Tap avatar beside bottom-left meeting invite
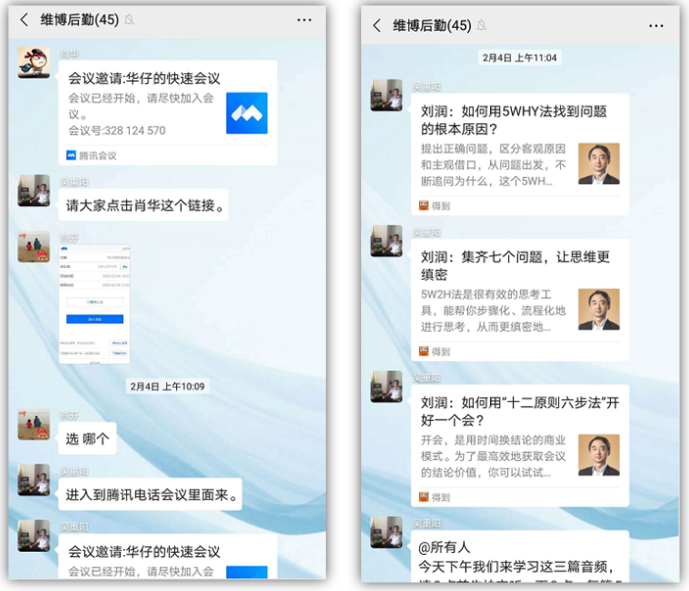This screenshot has height=591, width=689. (34, 536)
